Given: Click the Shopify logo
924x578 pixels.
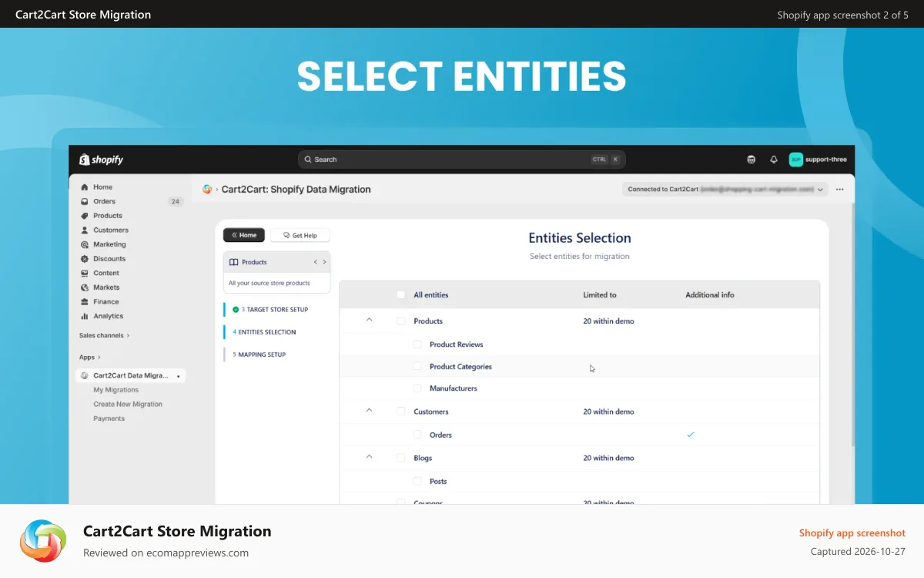Looking at the screenshot, I should 101,160.
